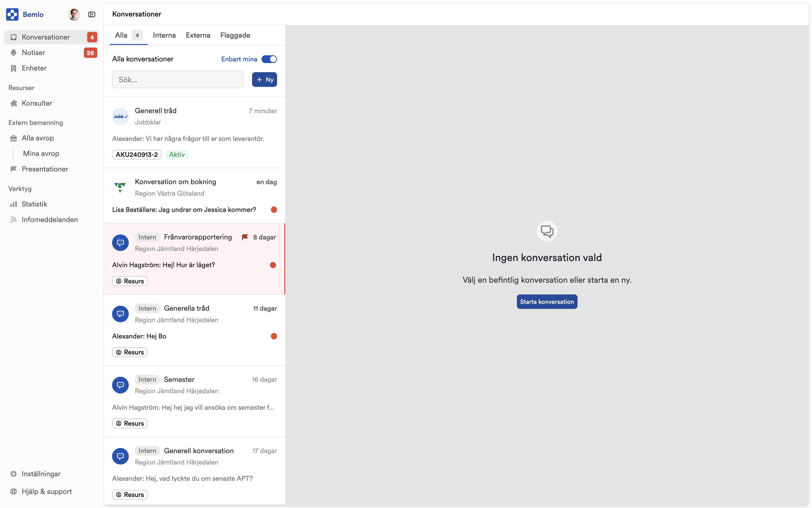The height and width of the screenshot is (508, 812).
Task: Click the Jobbklar avatar on Generell tråd
Action: click(121, 116)
